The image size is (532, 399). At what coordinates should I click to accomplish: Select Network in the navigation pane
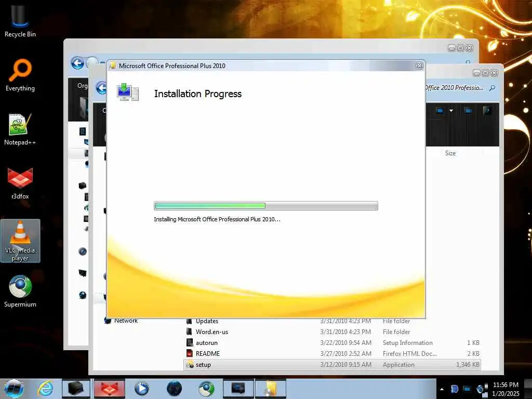tap(126, 321)
